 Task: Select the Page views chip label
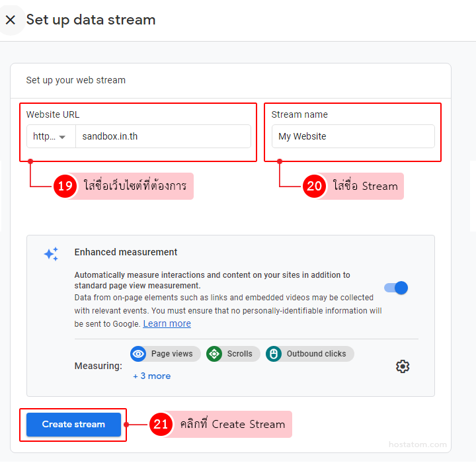(172, 354)
